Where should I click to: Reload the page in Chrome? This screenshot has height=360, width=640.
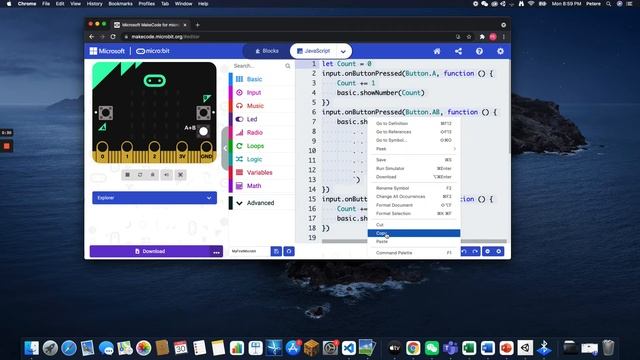click(x=113, y=37)
